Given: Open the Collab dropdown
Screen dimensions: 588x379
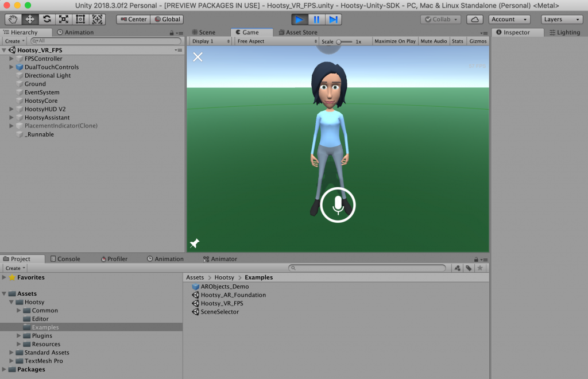Looking at the screenshot, I should coord(440,19).
